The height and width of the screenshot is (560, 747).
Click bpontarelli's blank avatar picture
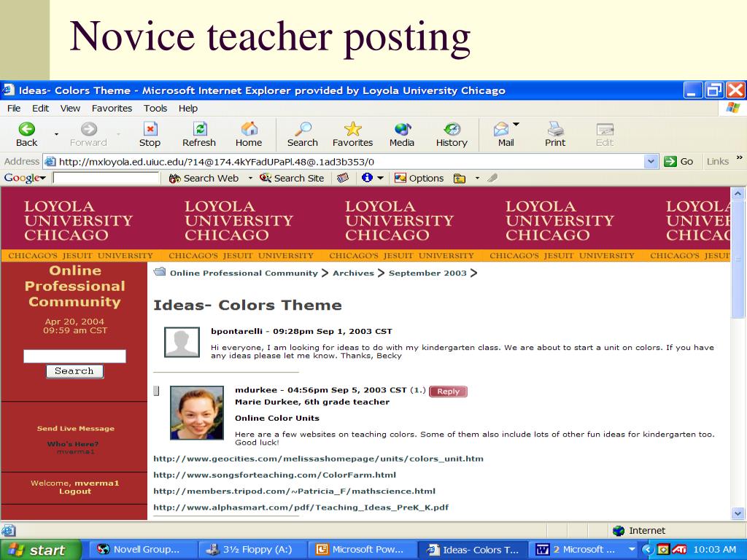pyautogui.click(x=182, y=342)
